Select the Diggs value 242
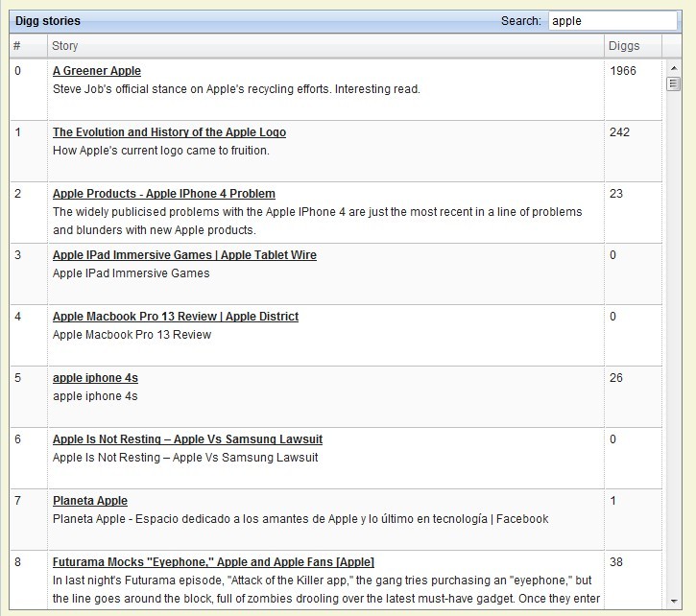 coord(619,132)
